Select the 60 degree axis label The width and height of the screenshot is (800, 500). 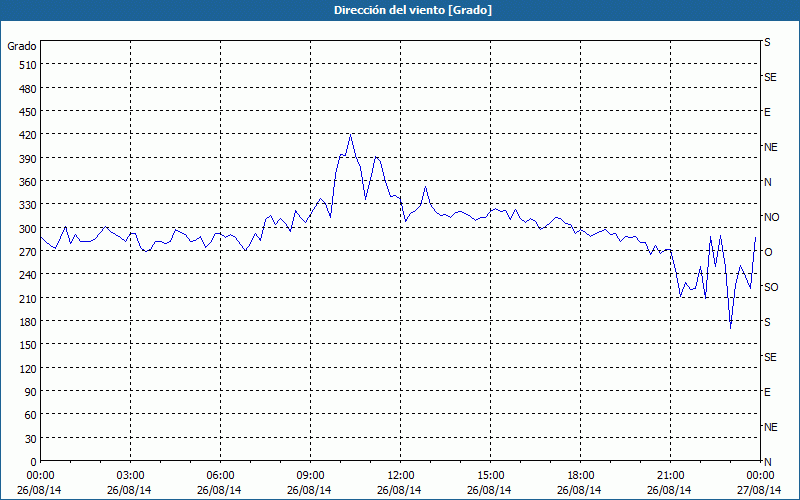31,415
